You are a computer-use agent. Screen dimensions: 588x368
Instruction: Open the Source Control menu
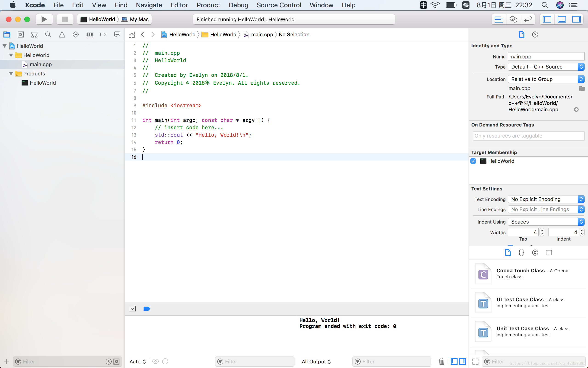coord(279,5)
